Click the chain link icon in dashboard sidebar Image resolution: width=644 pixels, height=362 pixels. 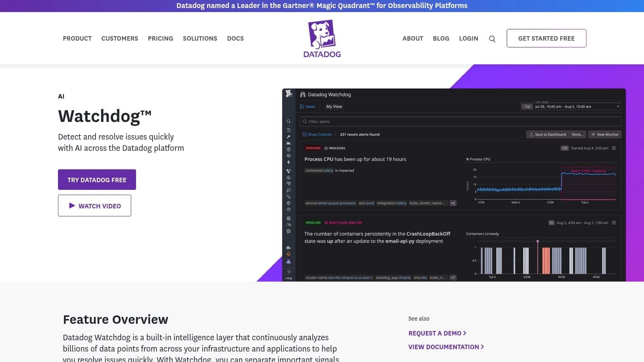[x=289, y=197]
